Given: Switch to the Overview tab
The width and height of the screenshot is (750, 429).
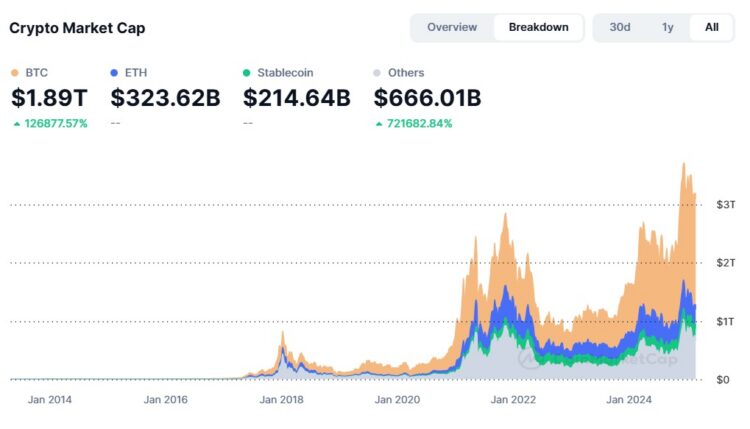Looking at the screenshot, I should tap(452, 27).
